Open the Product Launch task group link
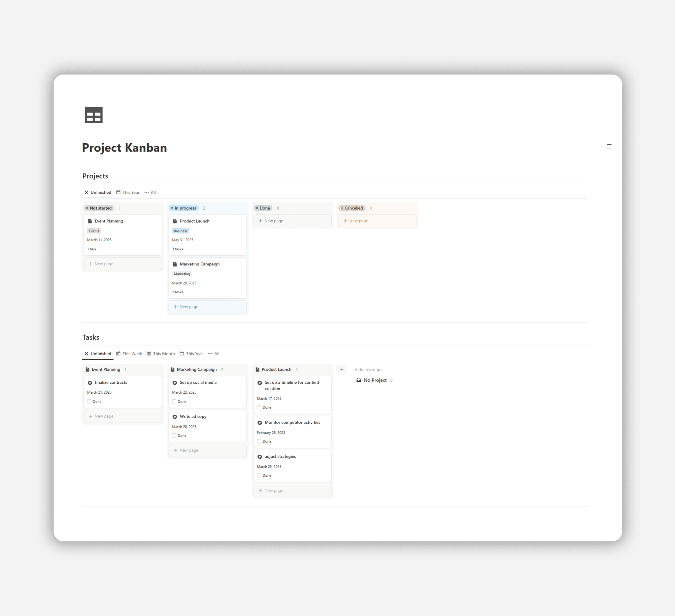This screenshot has width=676, height=616. coord(276,369)
